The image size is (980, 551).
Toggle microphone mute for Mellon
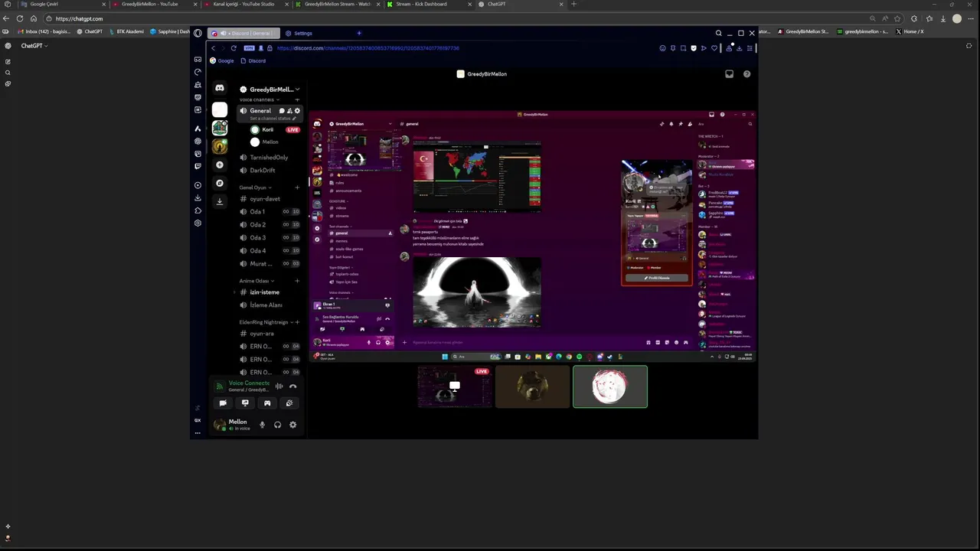(262, 425)
